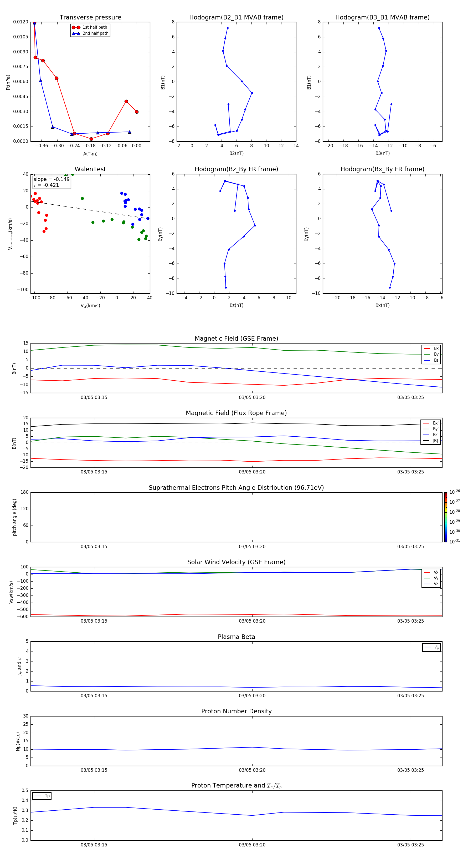
Task: Click the 'WalenTest' plot title
Action: (90, 169)
